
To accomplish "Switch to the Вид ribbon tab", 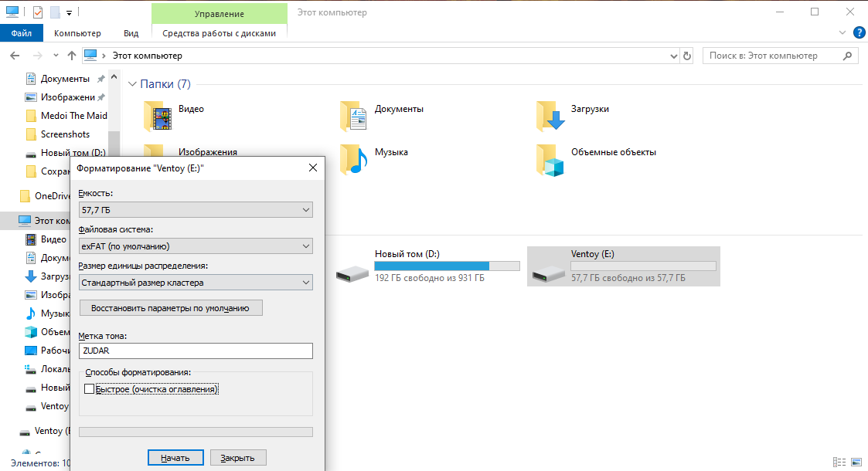I will (x=131, y=33).
